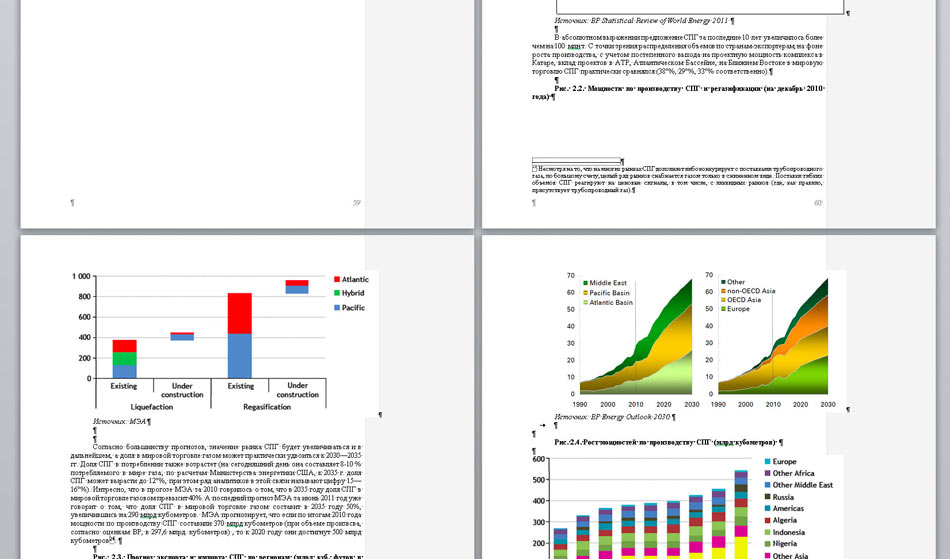Image resolution: width=950 pixels, height=559 pixels.
Task: Click the Рис. 2.4 figure caption
Action: point(665,442)
